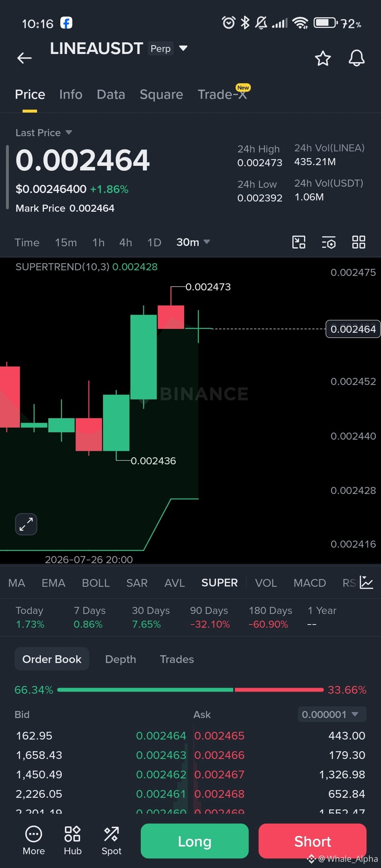Enable the BOLL indicator

96,583
